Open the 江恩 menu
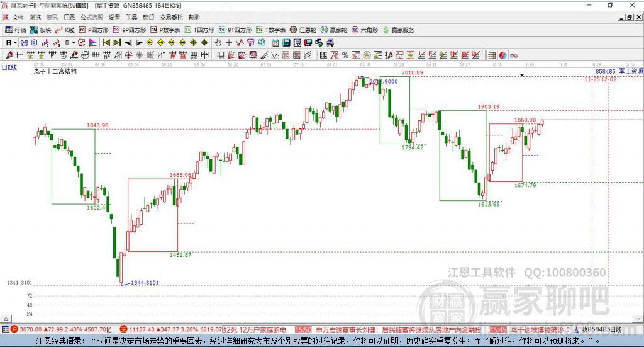The image size is (644, 347). pyautogui.click(x=69, y=17)
